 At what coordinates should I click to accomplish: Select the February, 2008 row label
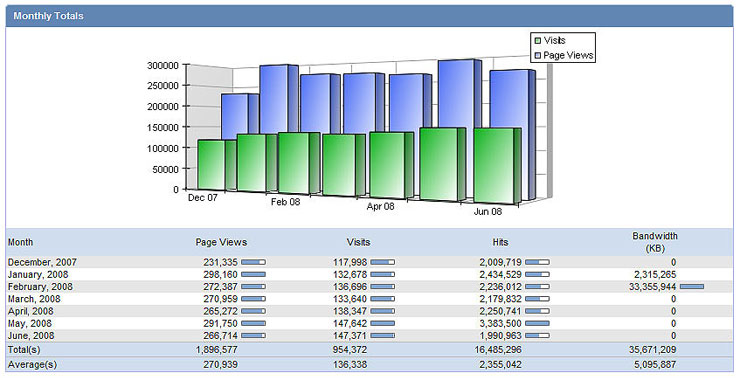point(40,287)
